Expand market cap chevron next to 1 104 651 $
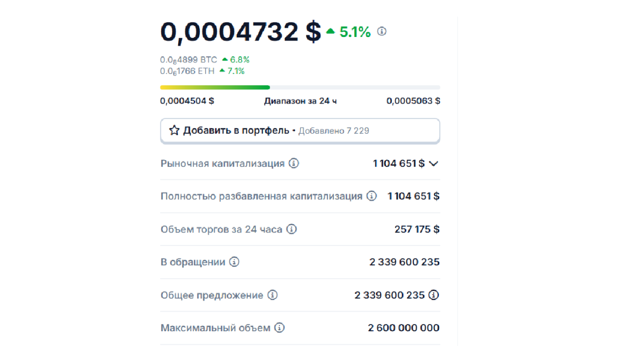The image size is (644, 363). pyautogui.click(x=434, y=164)
